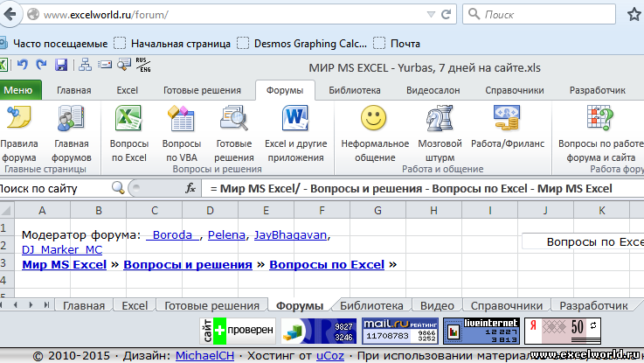Screen dimensions: 644x363
Task: Switch to the Готовые решения ribbon tab
Action: (x=202, y=90)
